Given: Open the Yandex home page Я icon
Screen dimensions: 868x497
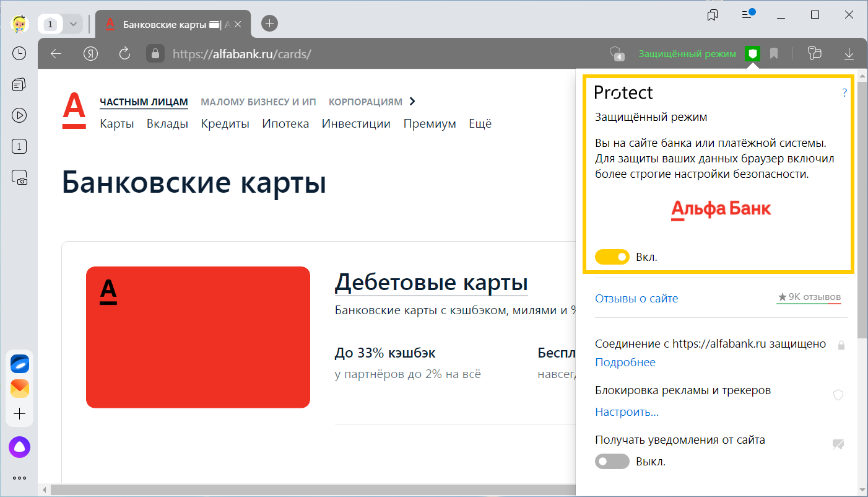Looking at the screenshot, I should [x=91, y=54].
